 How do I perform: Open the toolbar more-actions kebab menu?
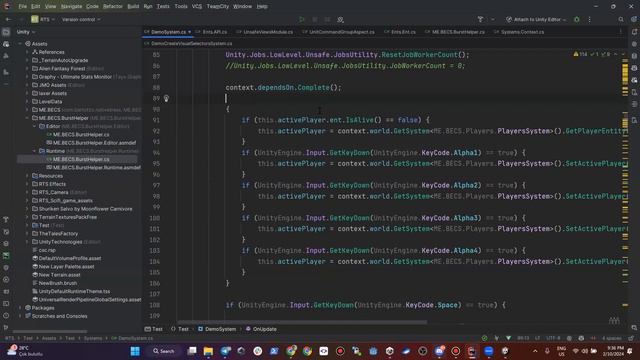pos(589,19)
